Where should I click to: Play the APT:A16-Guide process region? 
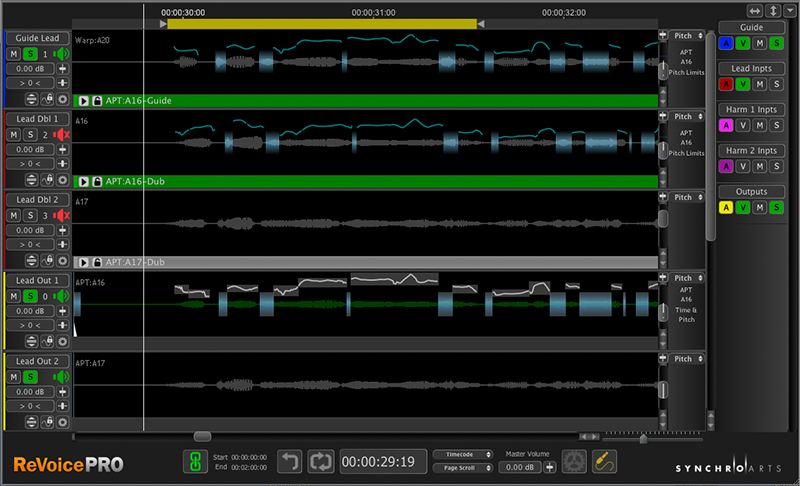pos(83,101)
